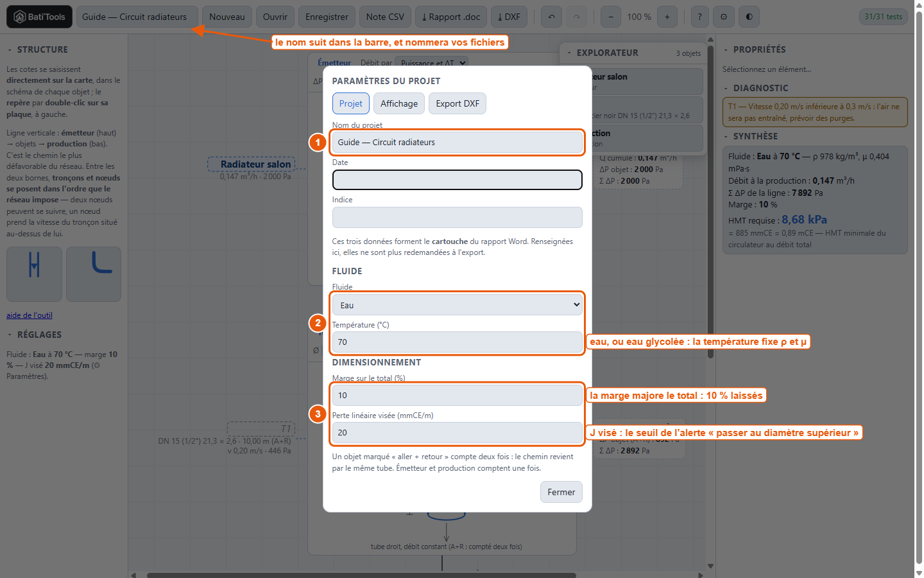The width and height of the screenshot is (924, 578).
Task: Open help with the question mark button
Action: 699,17
